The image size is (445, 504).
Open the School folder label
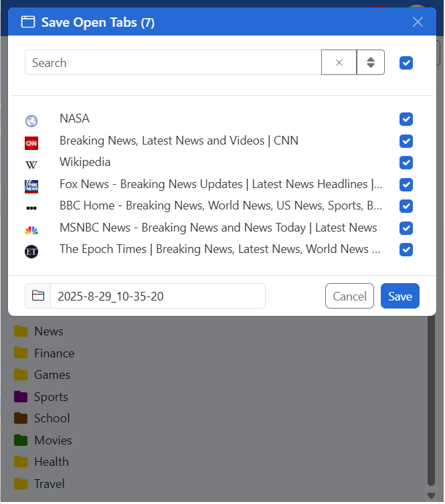(52, 418)
